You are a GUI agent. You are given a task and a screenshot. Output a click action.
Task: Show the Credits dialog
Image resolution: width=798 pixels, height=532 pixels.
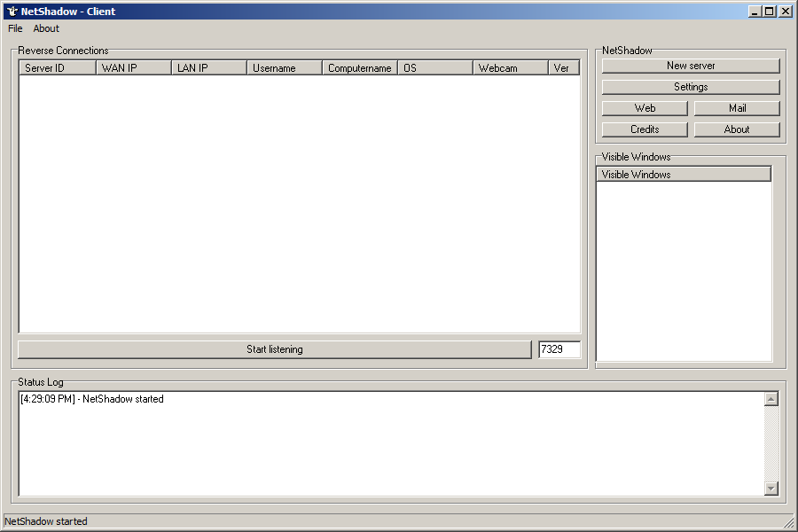[645, 129]
